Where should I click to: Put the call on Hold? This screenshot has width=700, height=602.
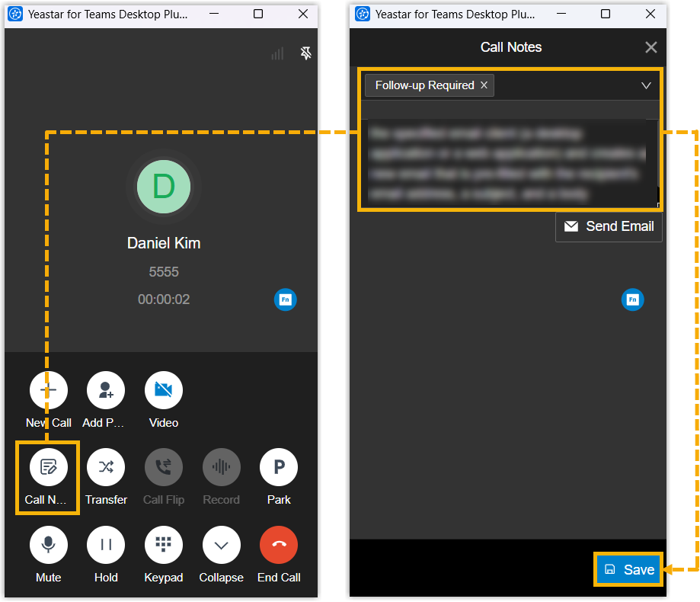[106, 545]
